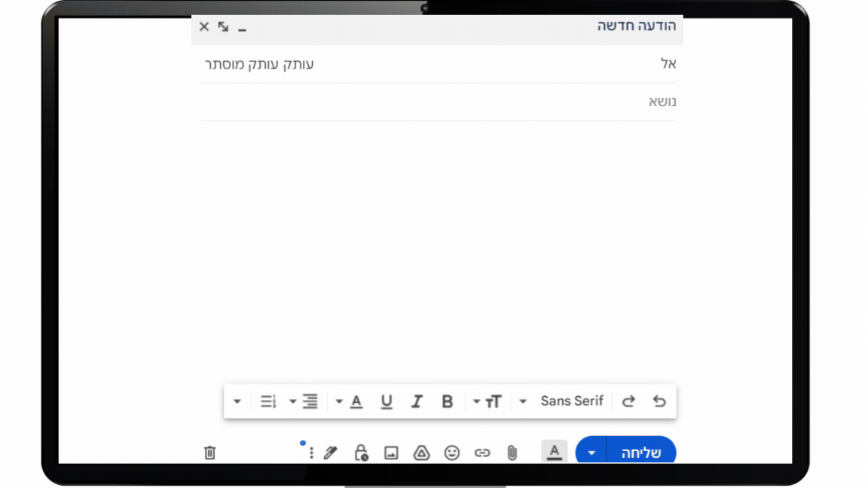Toggle bold formatting
Viewport: 868px width, 488px height.
point(447,401)
